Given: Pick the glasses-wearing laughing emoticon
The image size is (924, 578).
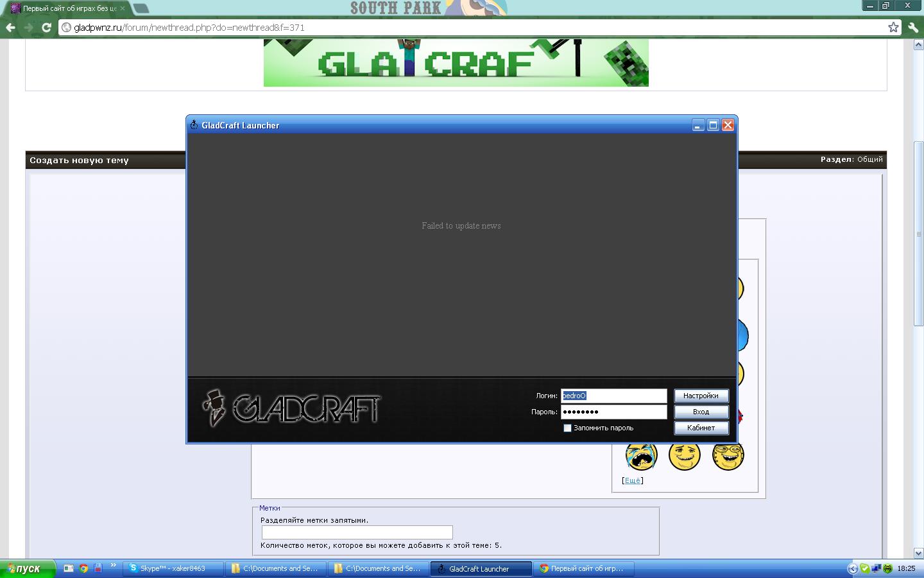Looking at the screenshot, I should tap(728, 456).
